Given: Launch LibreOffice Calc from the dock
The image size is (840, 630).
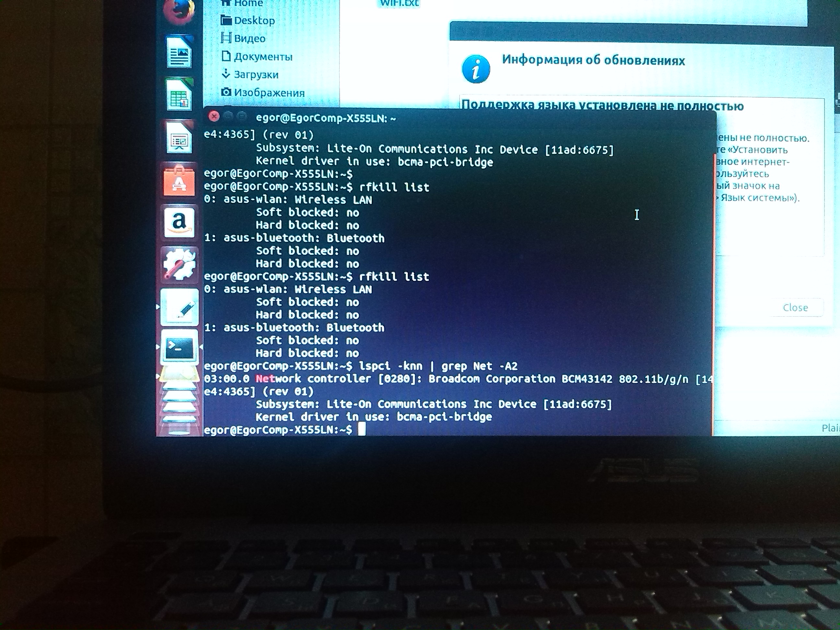Looking at the screenshot, I should [179, 94].
